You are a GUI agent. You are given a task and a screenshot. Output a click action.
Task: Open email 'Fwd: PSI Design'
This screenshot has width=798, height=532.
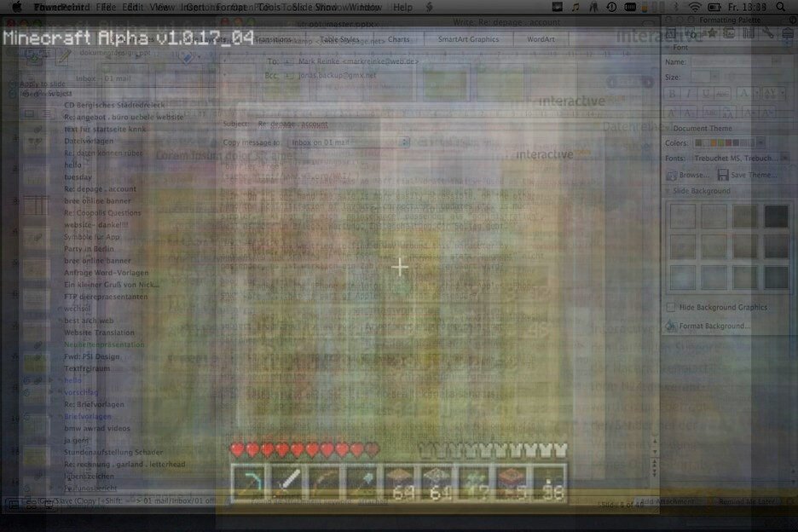91,356
